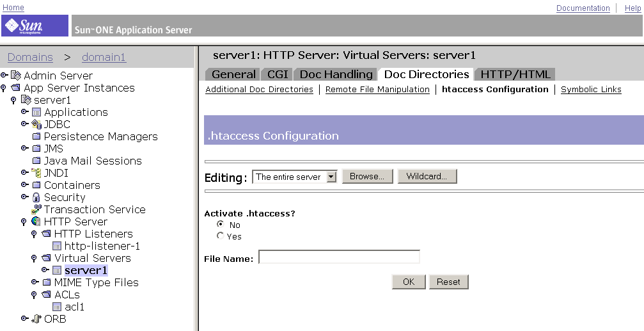
Task: Click the Reset button
Action: [x=448, y=282]
